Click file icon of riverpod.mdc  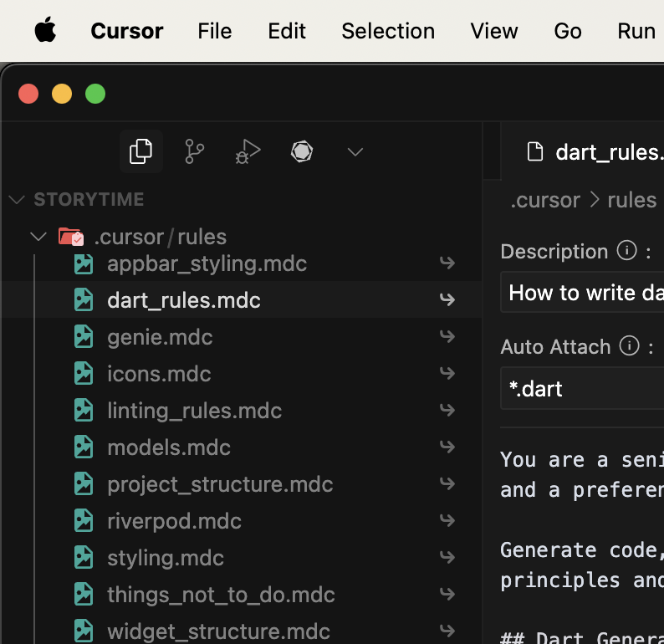click(84, 521)
